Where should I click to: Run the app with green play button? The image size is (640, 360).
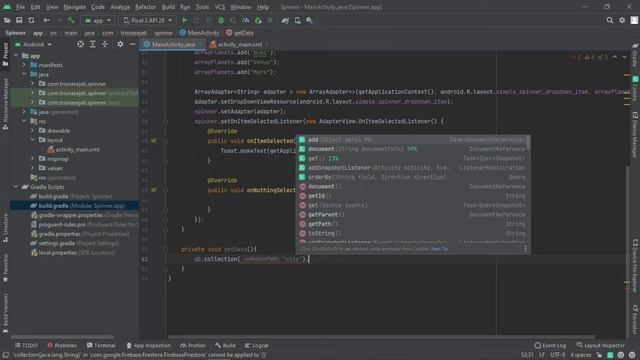click(x=184, y=20)
